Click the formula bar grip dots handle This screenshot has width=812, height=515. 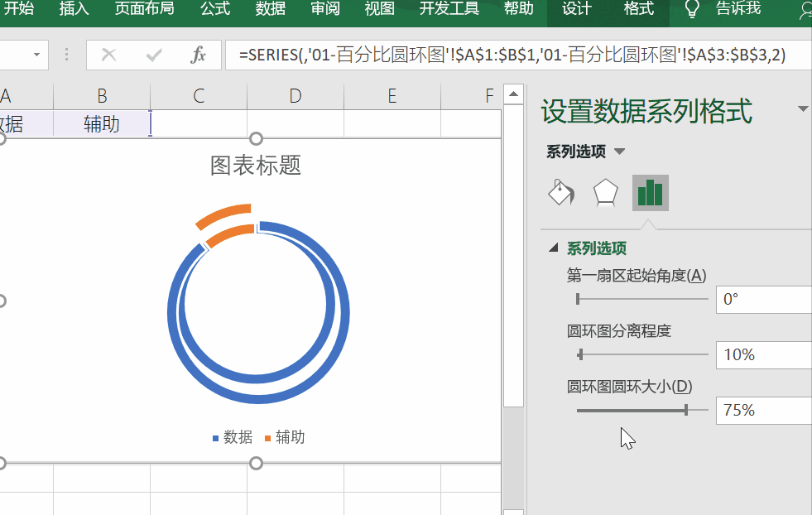[67, 55]
